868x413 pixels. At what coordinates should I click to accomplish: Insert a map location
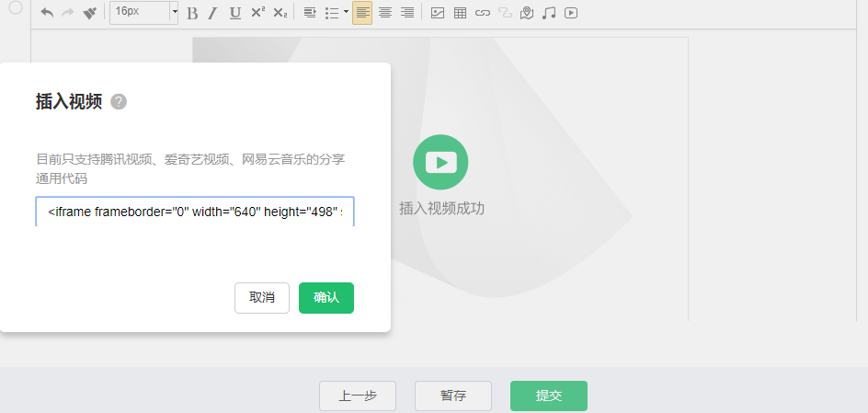(x=527, y=13)
